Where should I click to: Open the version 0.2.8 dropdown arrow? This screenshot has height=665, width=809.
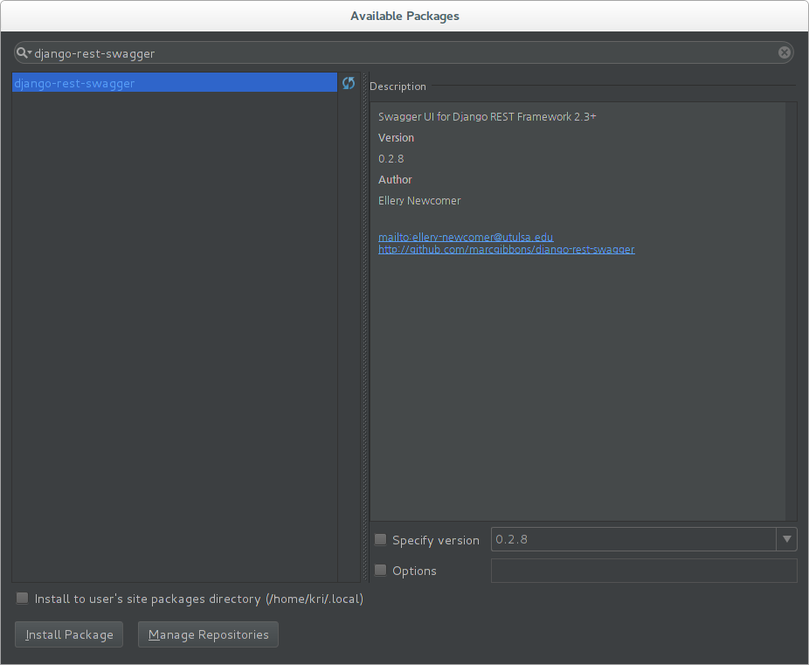[x=786, y=540]
